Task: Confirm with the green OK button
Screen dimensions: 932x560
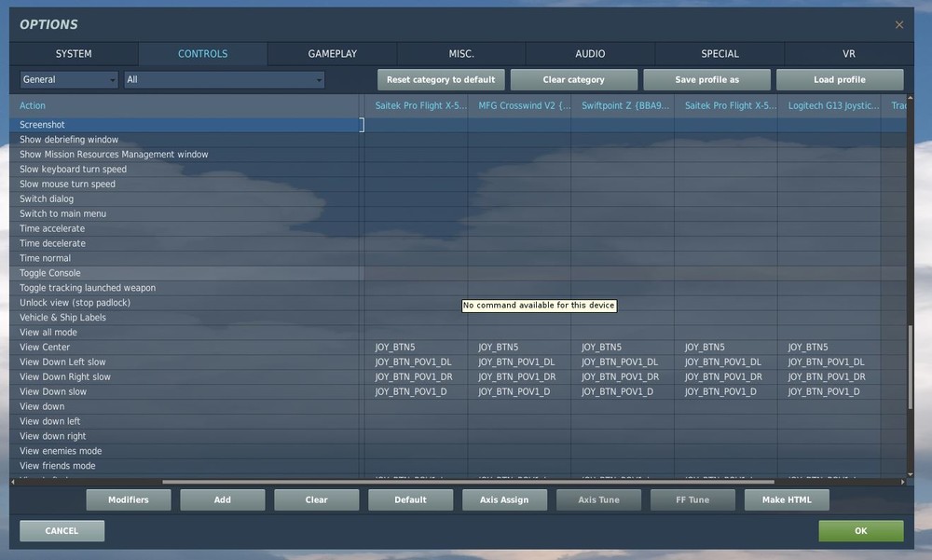Action: pos(860,531)
